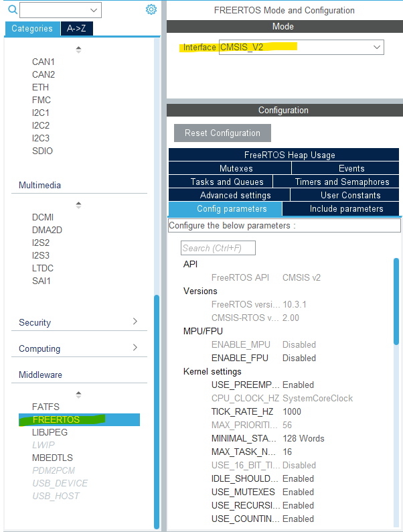Screen dimensions: 403x532
Task: Select DMA2D peripheral
Action: click(x=47, y=230)
